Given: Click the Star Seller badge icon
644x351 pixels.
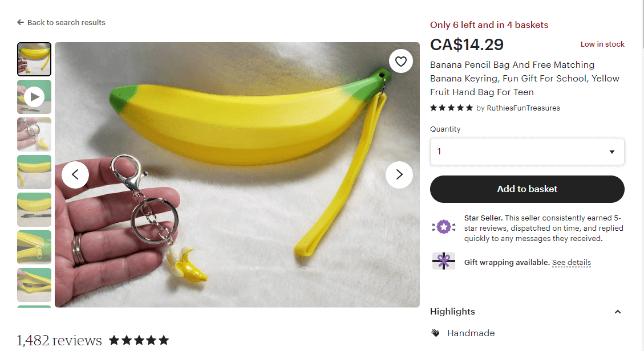Looking at the screenshot, I should click(444, 227).
